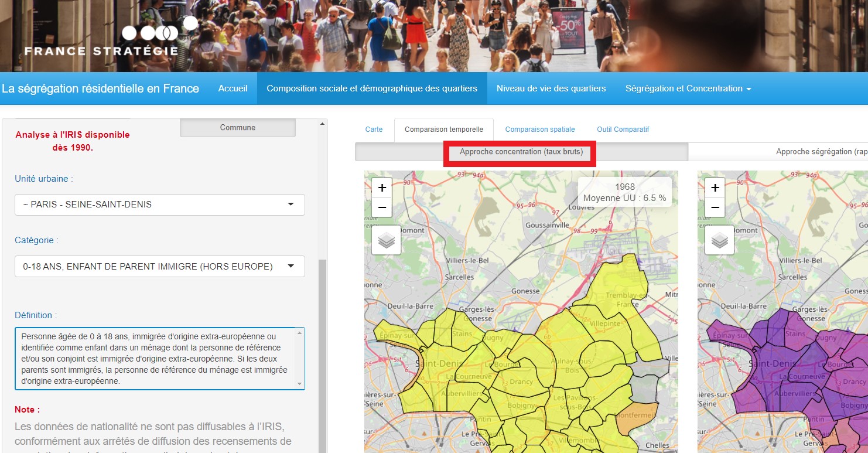Switch to Approche ségrégation view

820,152
